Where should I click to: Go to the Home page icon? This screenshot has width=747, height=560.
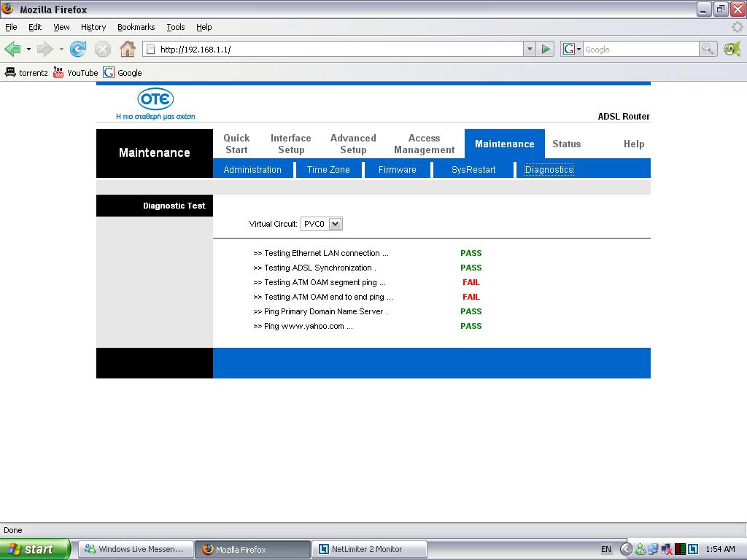(127, 49)
